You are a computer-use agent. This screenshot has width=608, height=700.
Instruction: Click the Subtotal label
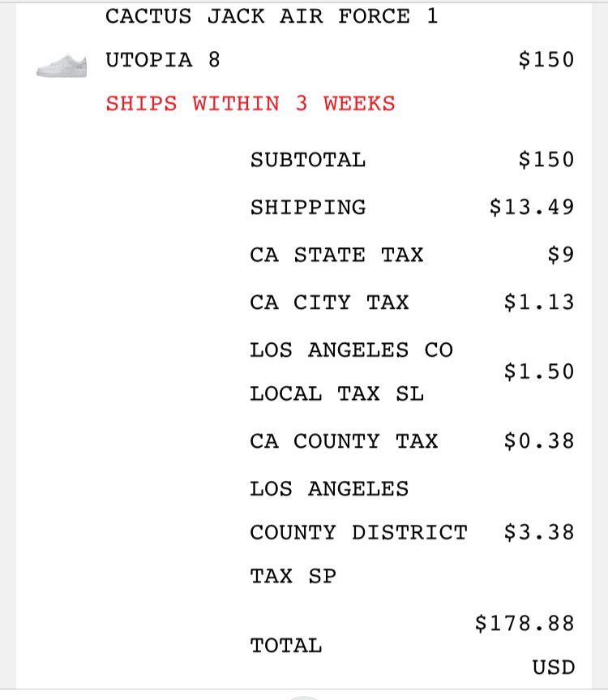point(308,160)
